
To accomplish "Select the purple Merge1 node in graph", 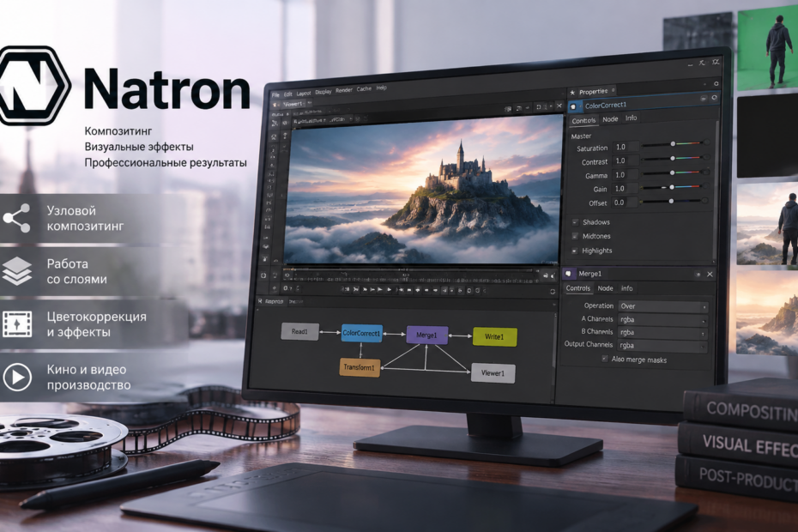I will [427, 335].
